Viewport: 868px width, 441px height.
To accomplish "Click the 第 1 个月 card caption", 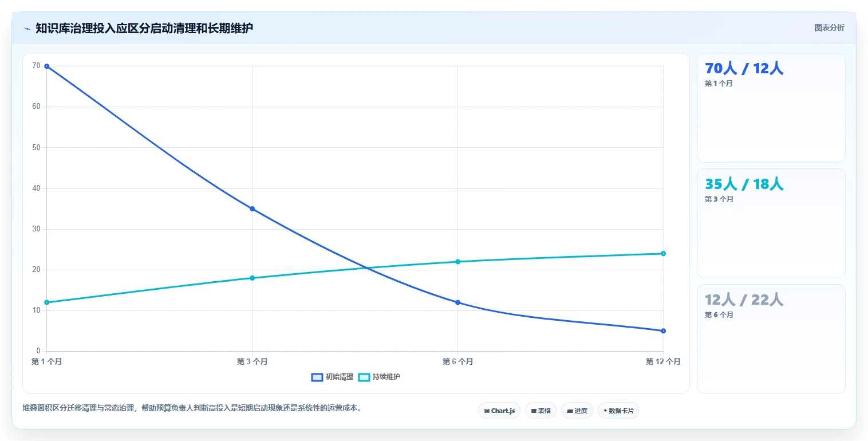I will pos(719,84).
